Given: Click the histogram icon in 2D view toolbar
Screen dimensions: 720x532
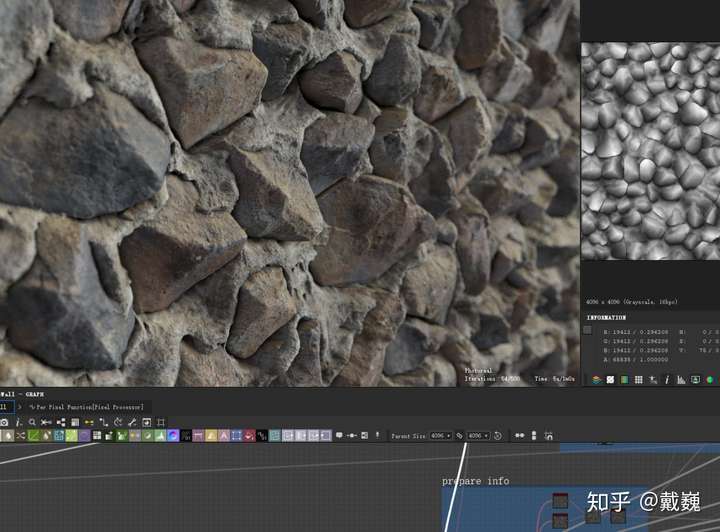Looking at the screenshot, I should [x=681, y=380].
